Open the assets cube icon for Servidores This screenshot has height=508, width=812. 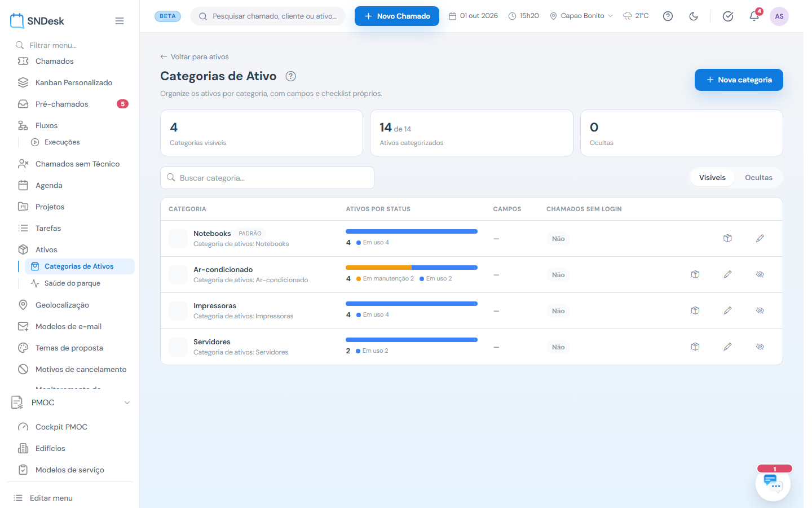(695, 347)
